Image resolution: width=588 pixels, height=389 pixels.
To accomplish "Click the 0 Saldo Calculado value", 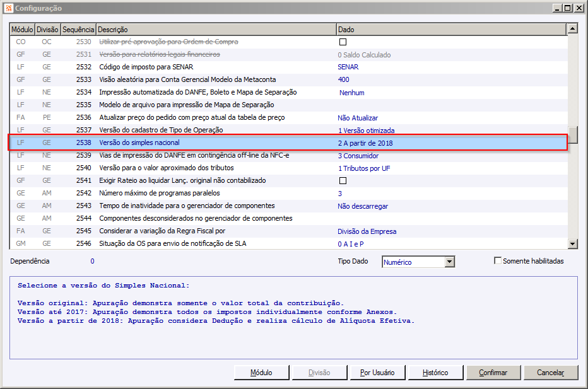I will 364,55.
